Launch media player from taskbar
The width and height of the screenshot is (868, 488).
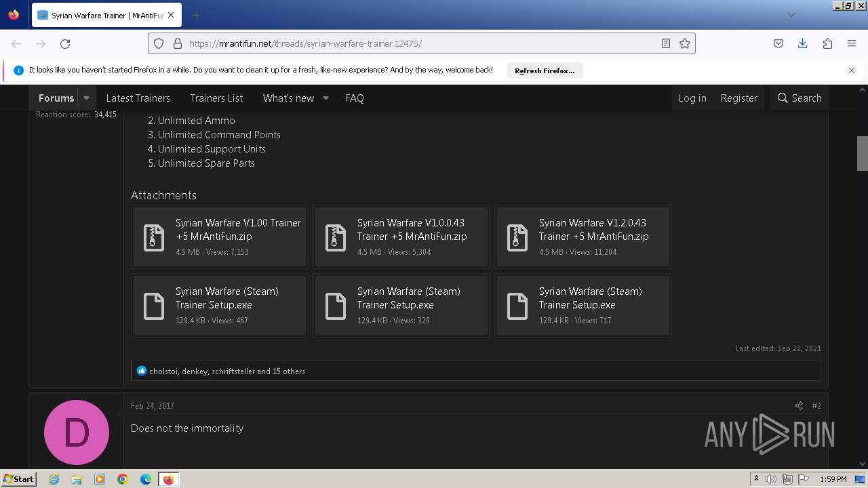tap(100, 479)
